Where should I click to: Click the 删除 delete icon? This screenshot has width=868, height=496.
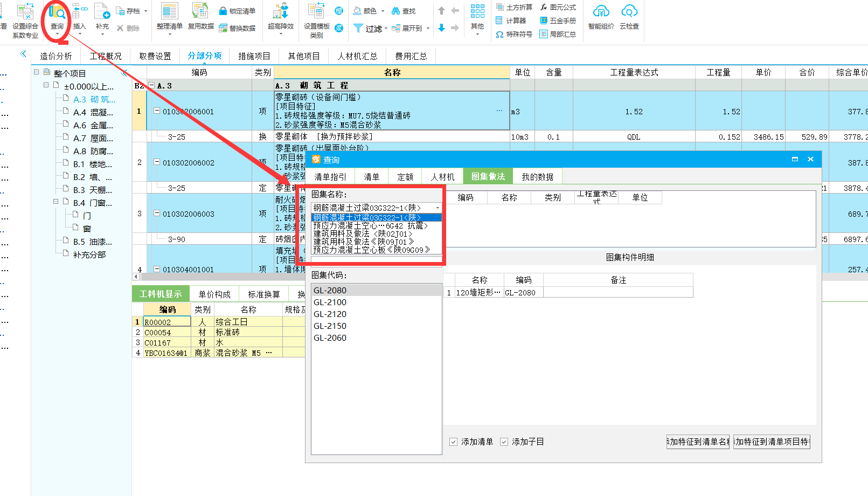[x=120, y=28]
